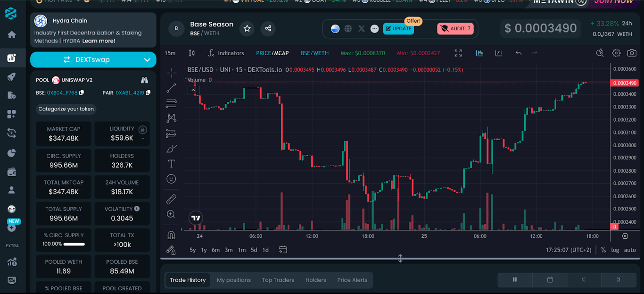Click the liquidity lock icon
The image size is (644, 294).
pos(143,129)
